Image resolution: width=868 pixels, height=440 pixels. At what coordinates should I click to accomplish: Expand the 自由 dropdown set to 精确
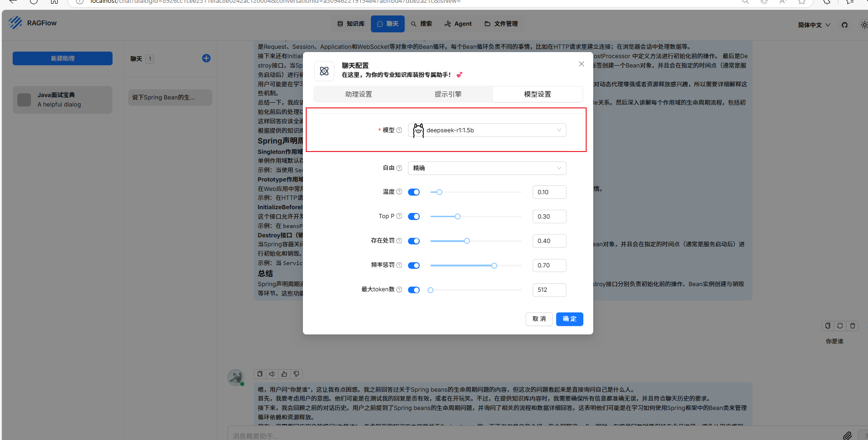coord(487,168)
